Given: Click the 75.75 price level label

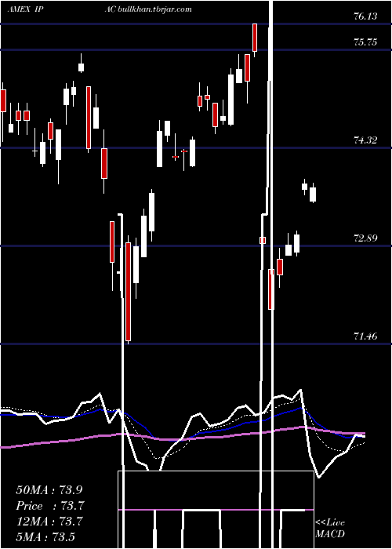Looking at the screenshot, I should pos(365,42).
